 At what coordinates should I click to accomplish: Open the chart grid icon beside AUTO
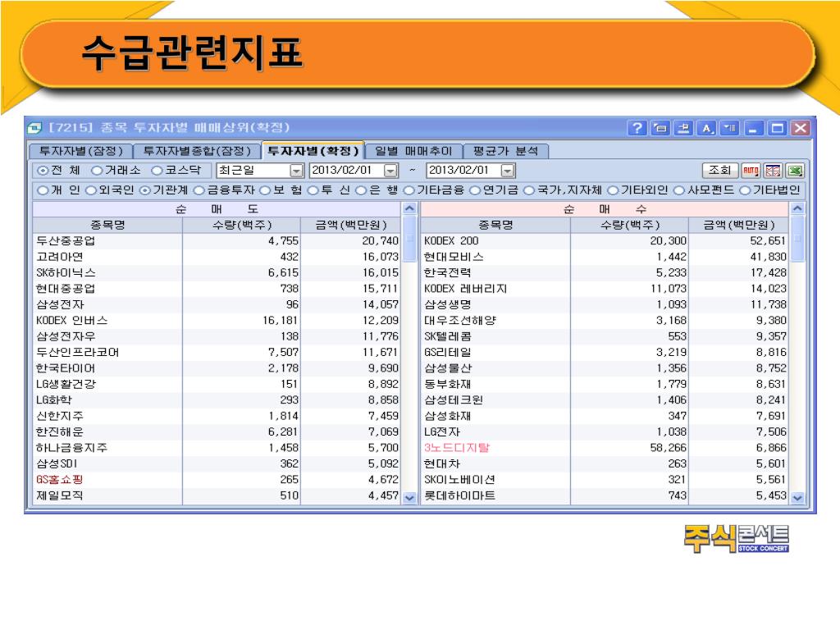(x=773, y=171)
